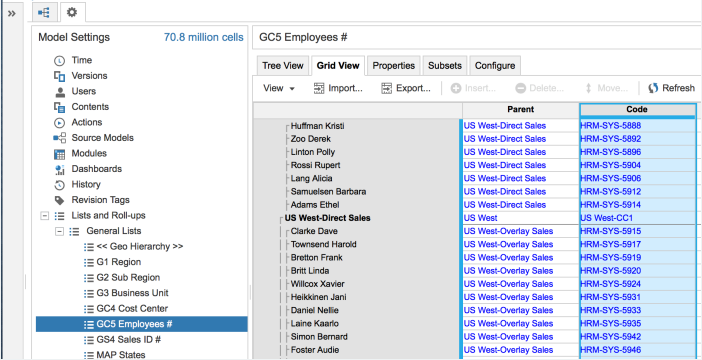The width and height of the screenshot is (702, 360).
Task: Select the << Geo Hierarchy >> list
Action: coord(140,247)
